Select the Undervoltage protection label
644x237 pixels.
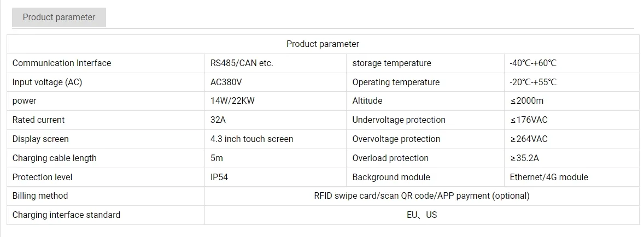point(399,120)
